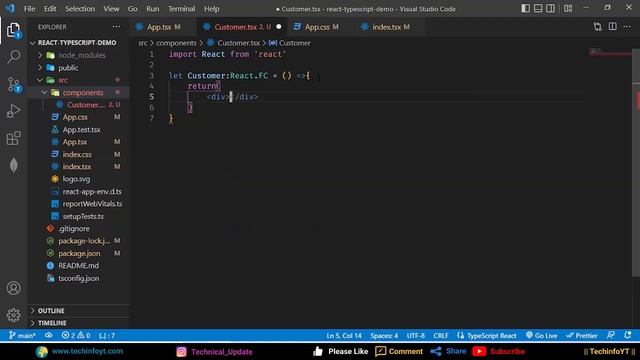640x360 pixels.
Task: Open the Extensions view
Action: pos(13,138)
